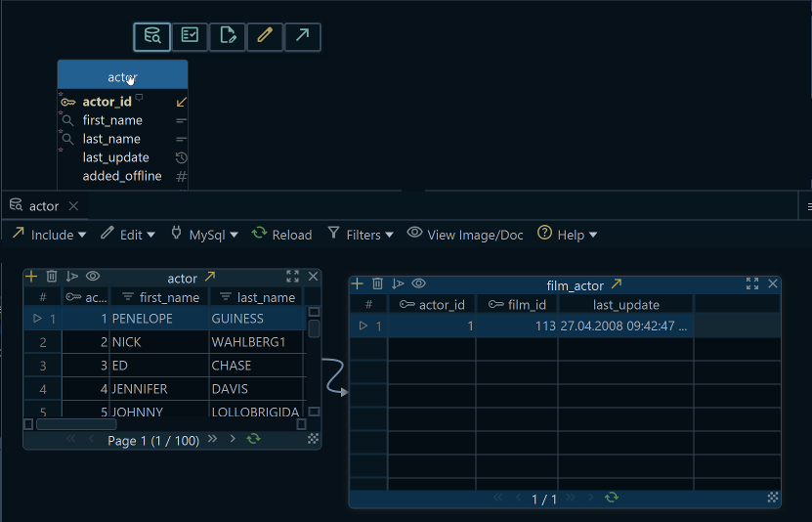
Task: Click the query builder checklist icon
Action: coord(191,37)
